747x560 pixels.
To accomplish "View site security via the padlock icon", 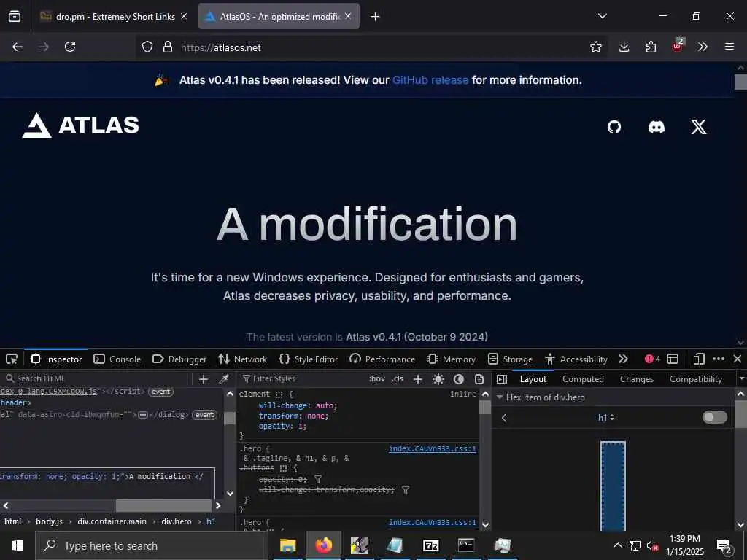I will (167, 47).
